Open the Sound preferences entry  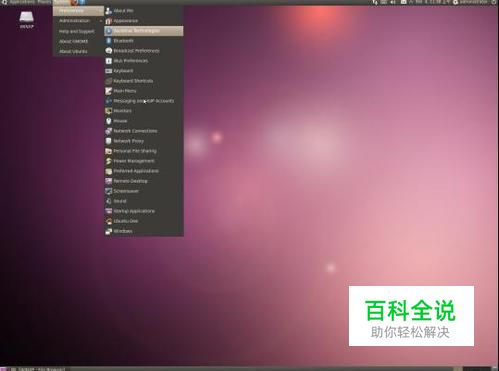[x=144, y=201]
